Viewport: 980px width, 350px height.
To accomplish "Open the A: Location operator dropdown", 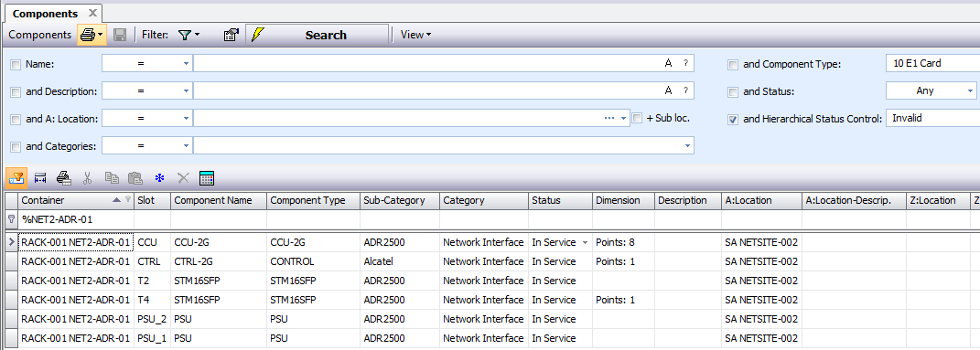I will tap(187, 118).
